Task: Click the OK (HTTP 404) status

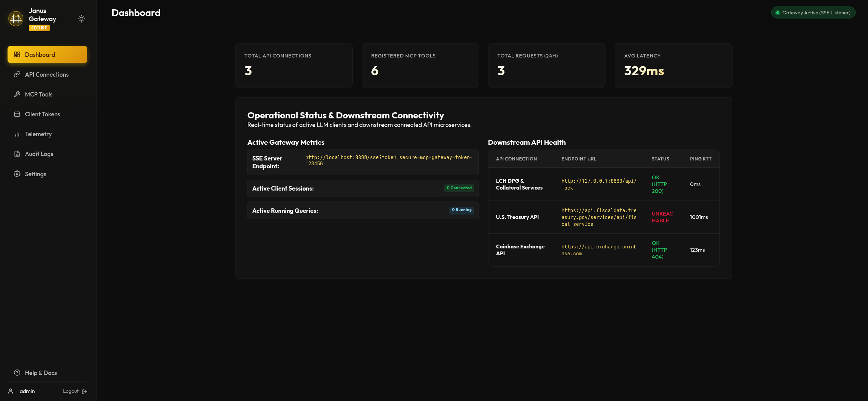Action: 659,250
